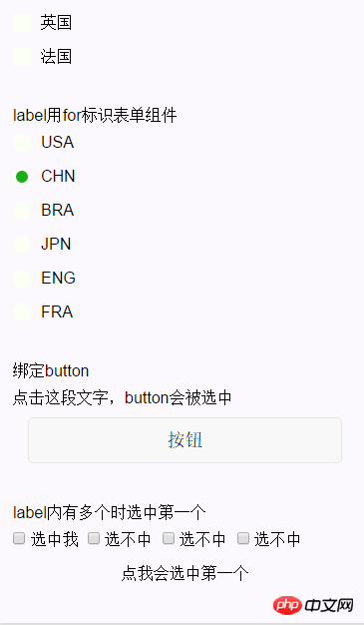Screen dimensions: 364x625
Task: Click the selected CHN radio button
Action: pos(22,177)
